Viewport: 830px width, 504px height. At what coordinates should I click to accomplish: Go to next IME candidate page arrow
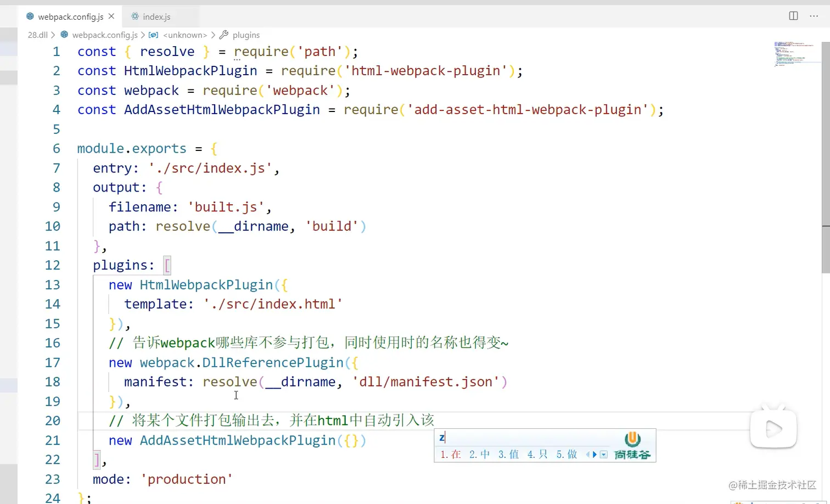pyautogui.click(x=595, y=455)
